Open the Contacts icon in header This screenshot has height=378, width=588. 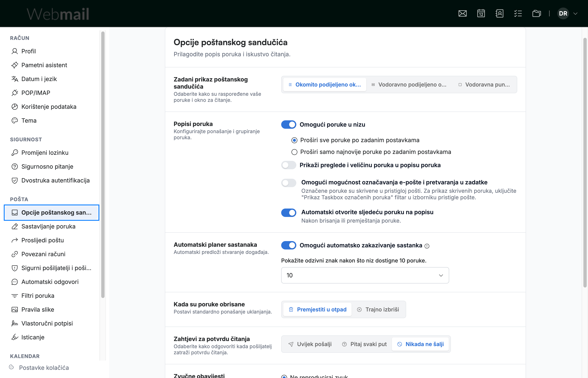click(499, 13)
